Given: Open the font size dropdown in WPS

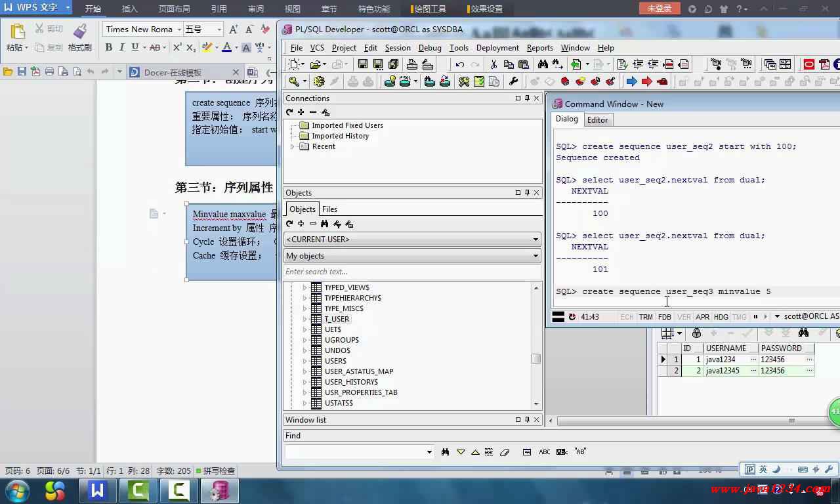Looking at the screenshot, I should point(219,30).
